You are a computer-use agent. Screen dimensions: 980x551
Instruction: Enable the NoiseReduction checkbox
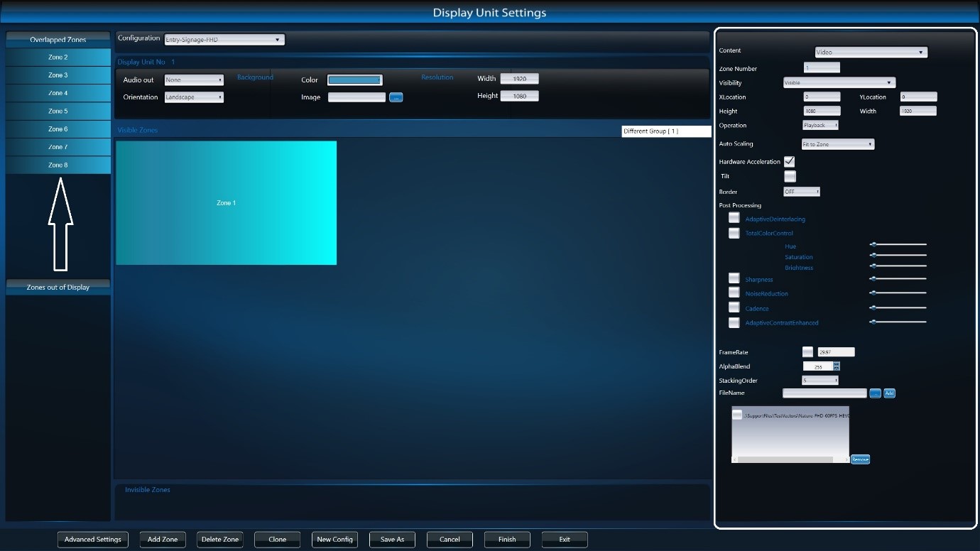click(x=734, y=293)
